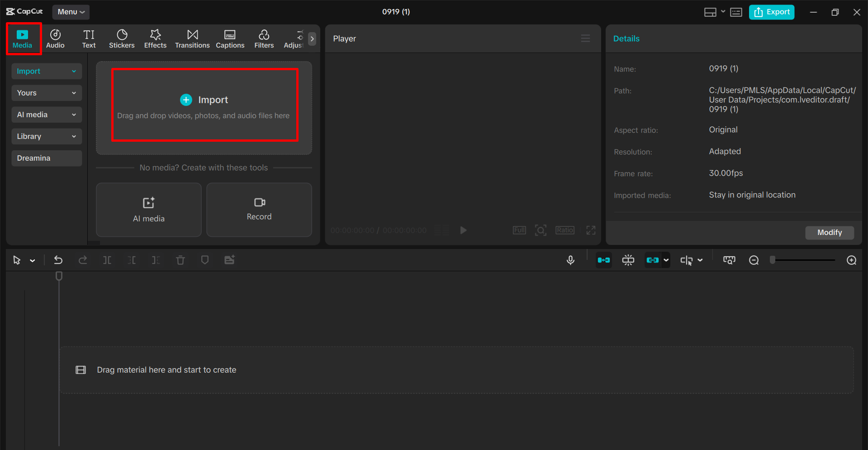The image size is (868, 450).
Task: Redo the last action
Action: [x=83, y=260]
